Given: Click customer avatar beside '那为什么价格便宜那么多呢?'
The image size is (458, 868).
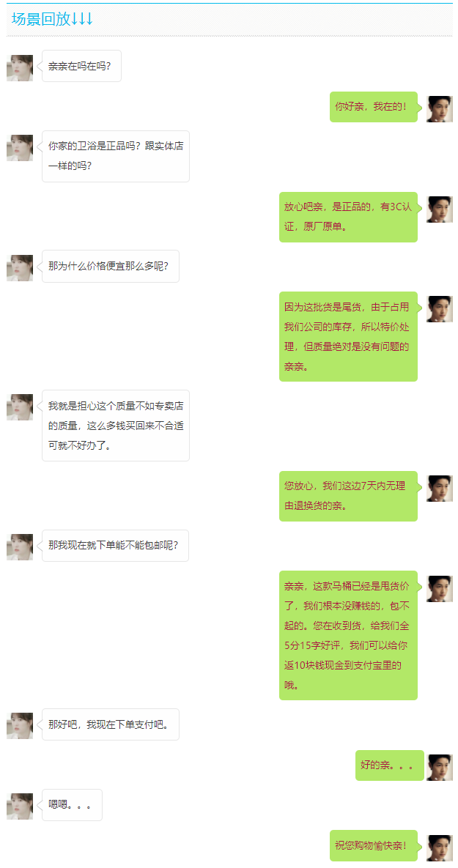Looking at the screenshot, I should [x=19, y=268].
